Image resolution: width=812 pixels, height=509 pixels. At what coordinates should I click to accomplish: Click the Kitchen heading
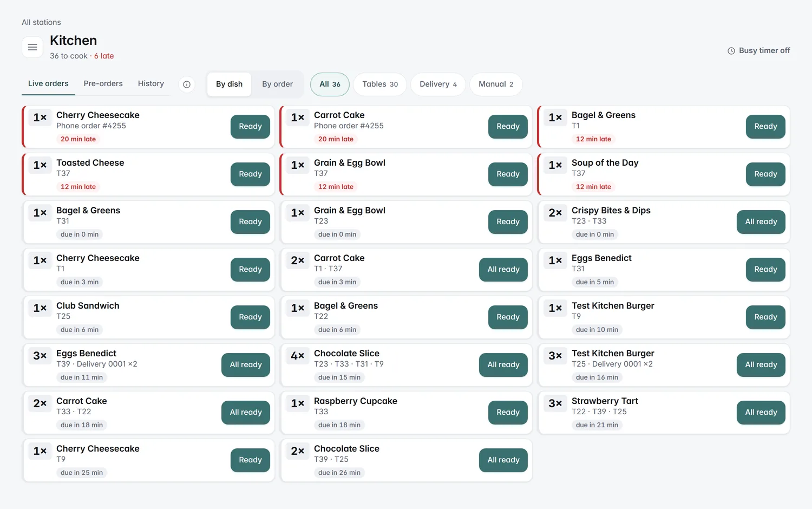coord(73,41)
